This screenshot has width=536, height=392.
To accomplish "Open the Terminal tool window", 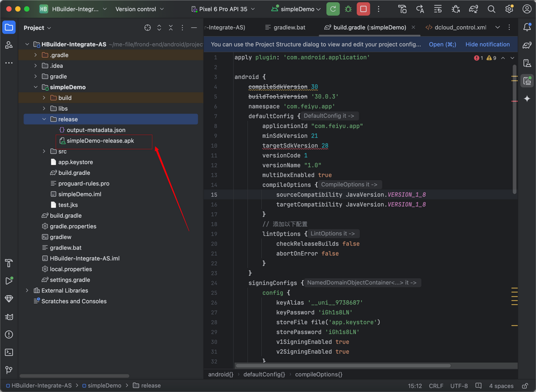I will (9, 352).
